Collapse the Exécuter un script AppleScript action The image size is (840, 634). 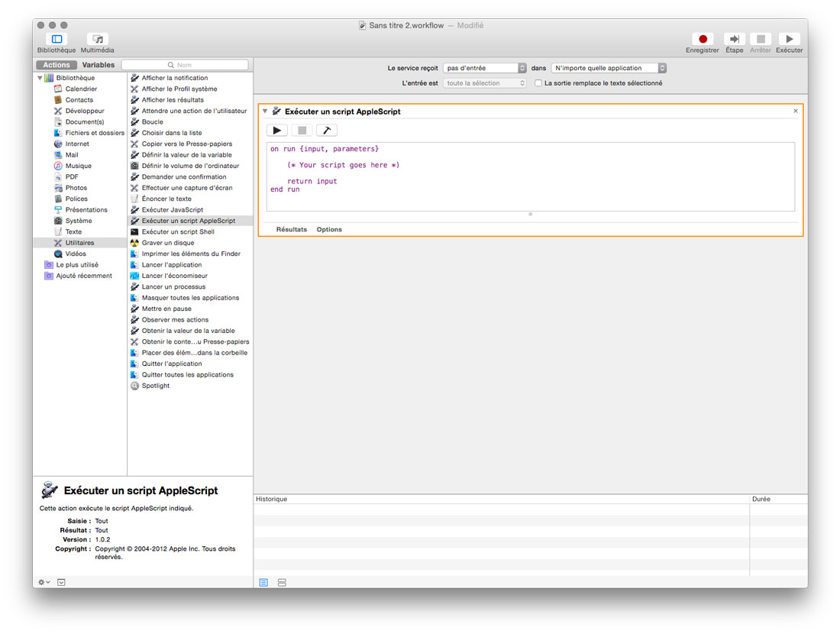[x=265, y=111]
